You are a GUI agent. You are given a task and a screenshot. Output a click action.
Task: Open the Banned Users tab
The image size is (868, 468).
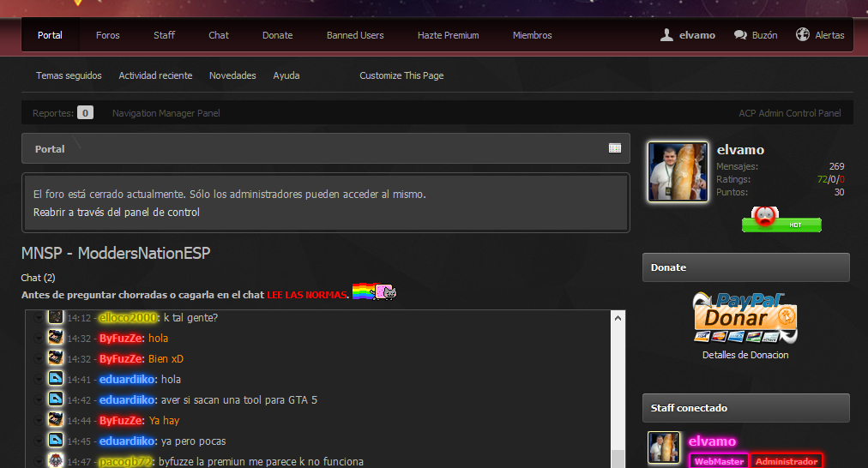[x=355, y=35]
